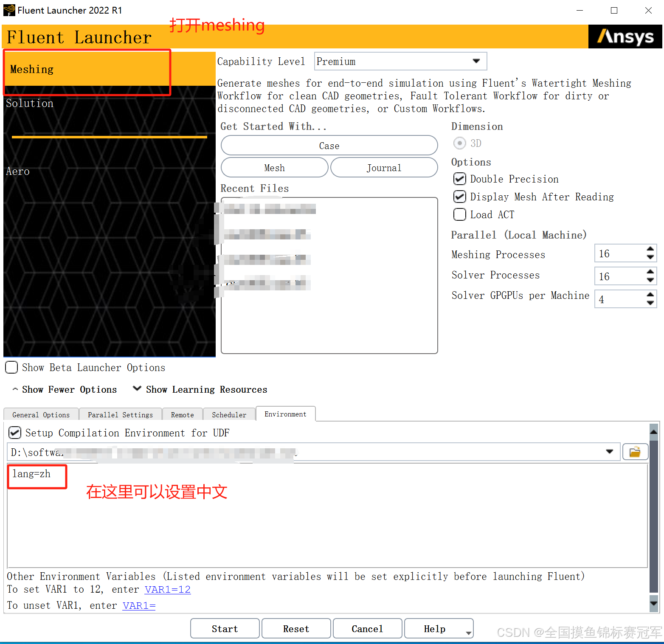Image resolution: width=664 pixels, height=644 pixels.
Task: Open the Parallel Settings tab
Action: pyautogui.click(x=120, y=415)
